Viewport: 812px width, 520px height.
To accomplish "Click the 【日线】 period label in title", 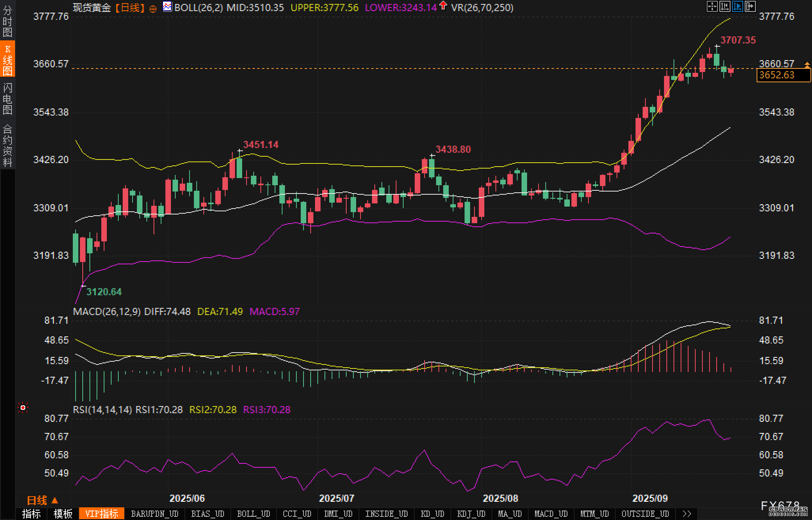I will pos(130,8).
